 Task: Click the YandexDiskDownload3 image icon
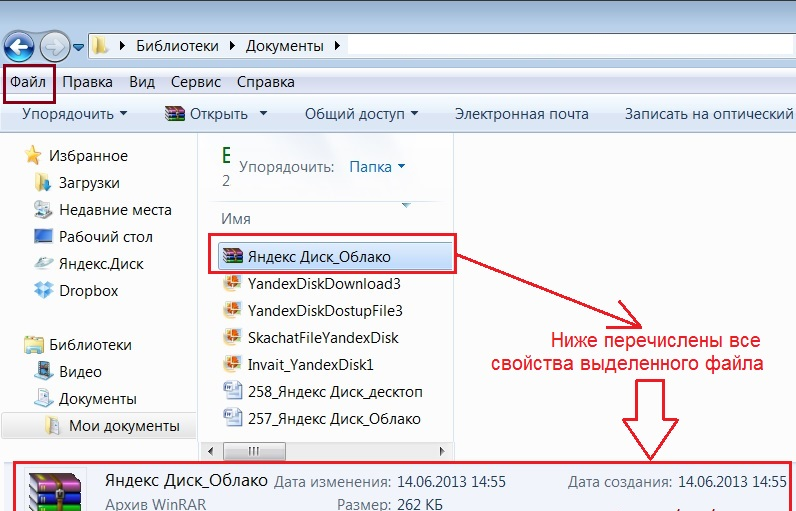pyautogui.click(x=232, y=283)
